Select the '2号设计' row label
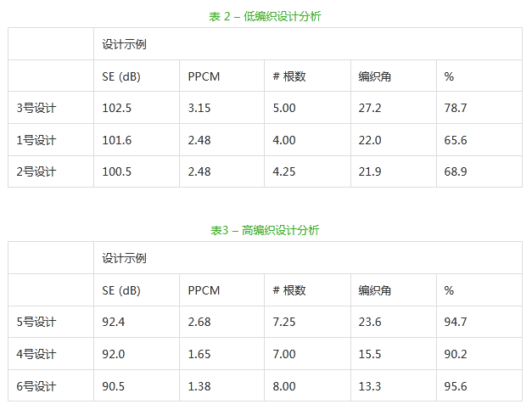Screen dimensions: 532x410 tap(36, 171)
